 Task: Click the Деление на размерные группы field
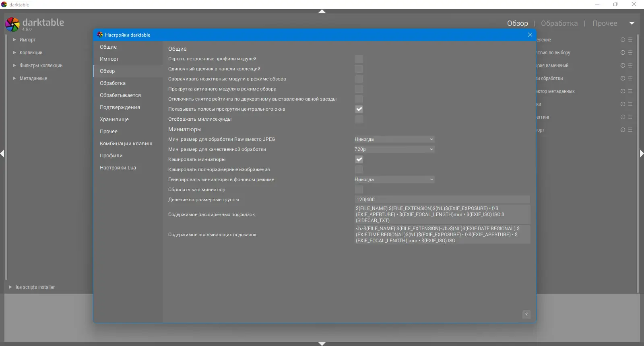pos(442,200)
